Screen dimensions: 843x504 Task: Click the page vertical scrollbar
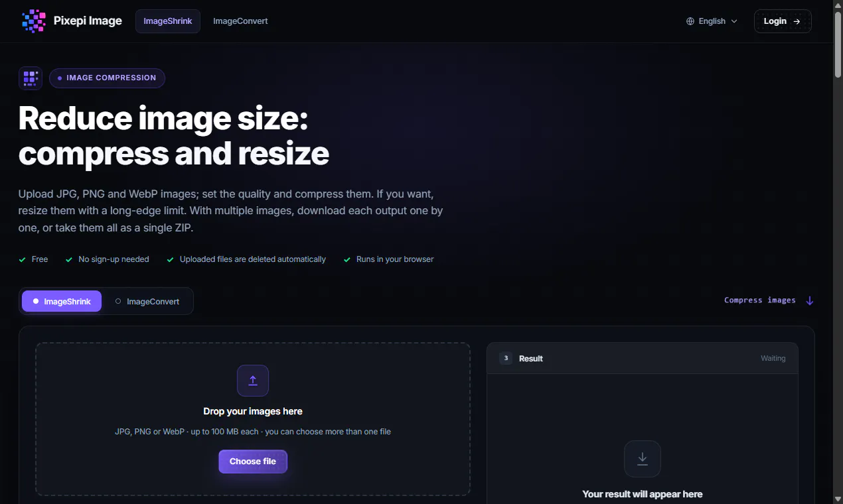click(x=838, y=252)
